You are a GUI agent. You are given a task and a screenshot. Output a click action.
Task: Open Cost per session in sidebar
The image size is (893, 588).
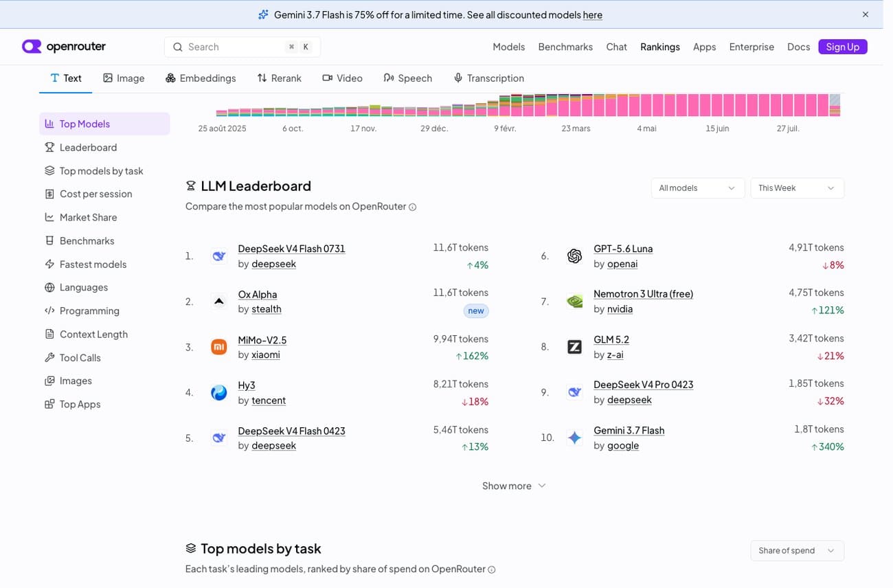104,194
